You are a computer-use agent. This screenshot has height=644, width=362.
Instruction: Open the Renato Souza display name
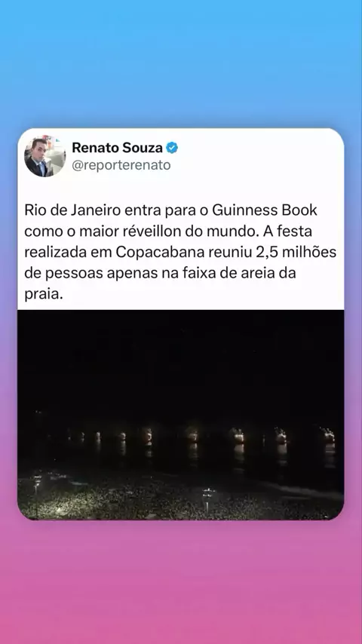(117, 148)
